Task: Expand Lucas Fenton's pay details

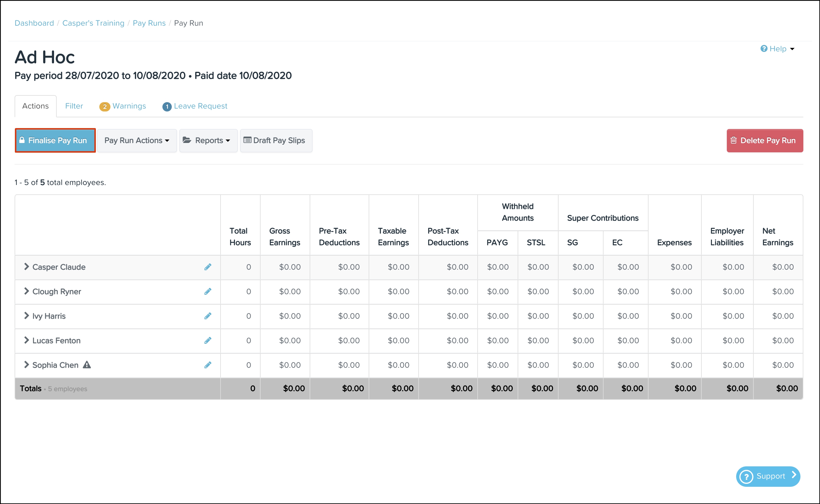Action: click(x=26, y=340)
